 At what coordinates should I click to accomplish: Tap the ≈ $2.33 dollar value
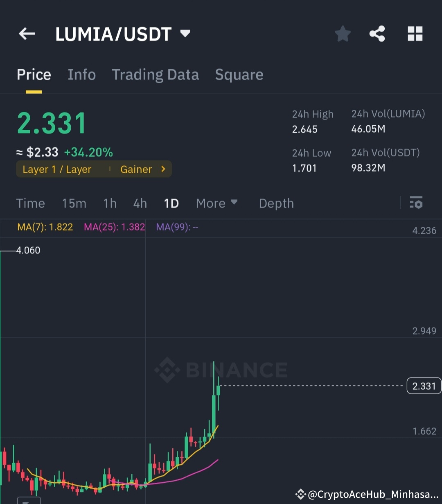click(x=37, y=152)
